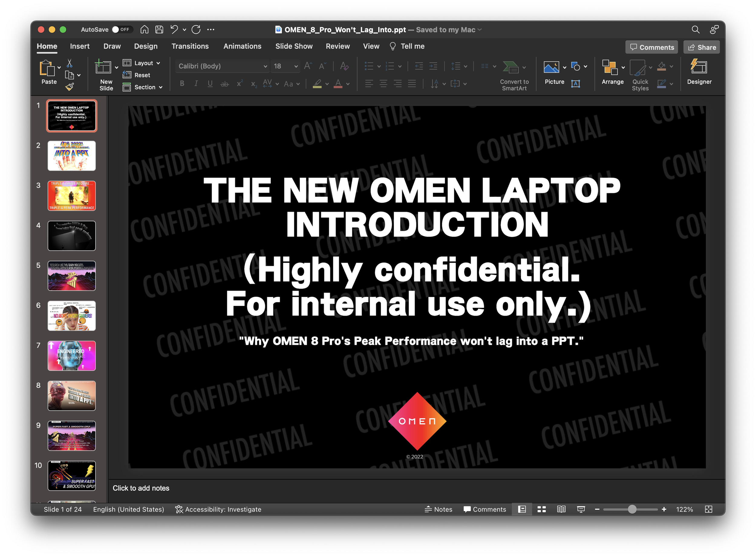This screenshot has height=556, width=756.
Task: Toggle the Notes pane in status bar
Action: pyautogui.click(x=438, y=509)
